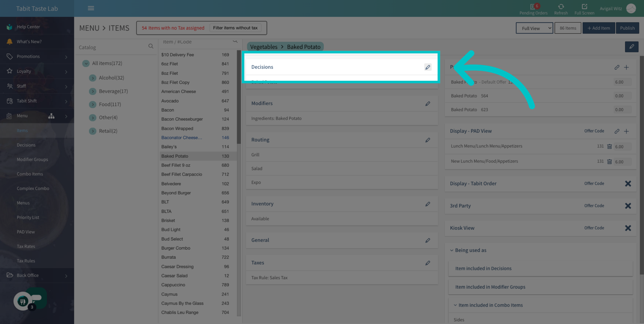Open the hamburger menu icon
Image resolution: width=644 pixels, height=324 pixels.
click(91, 8)
